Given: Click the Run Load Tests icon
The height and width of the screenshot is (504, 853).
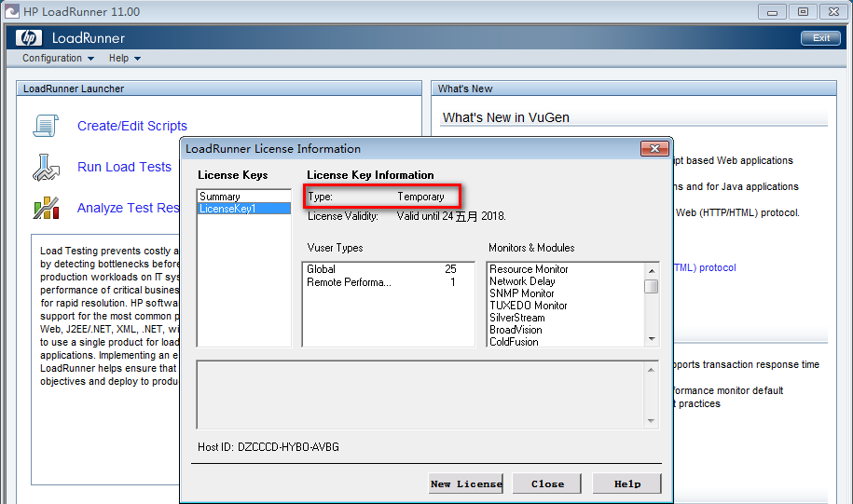Looking at the screenshot, I should 46,167.
